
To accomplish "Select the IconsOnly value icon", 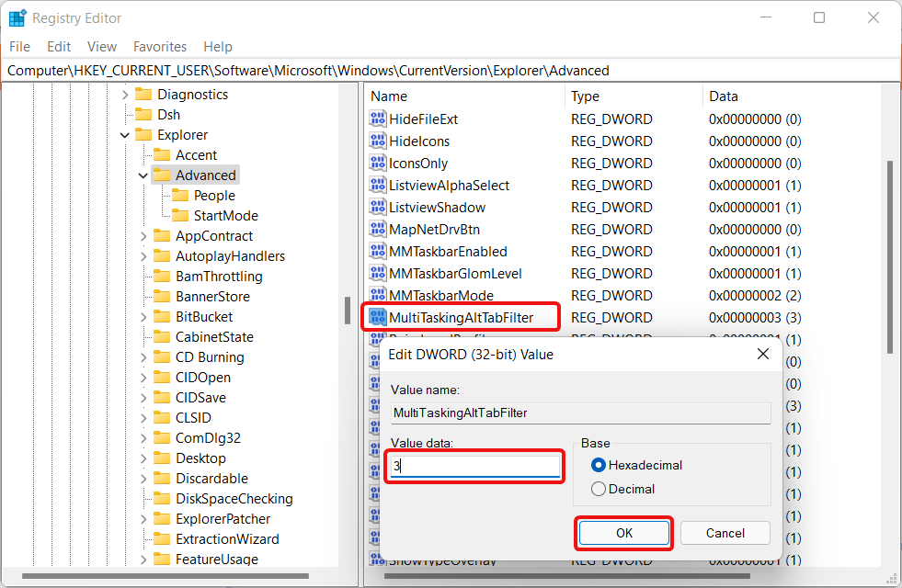I will [377, 164].
